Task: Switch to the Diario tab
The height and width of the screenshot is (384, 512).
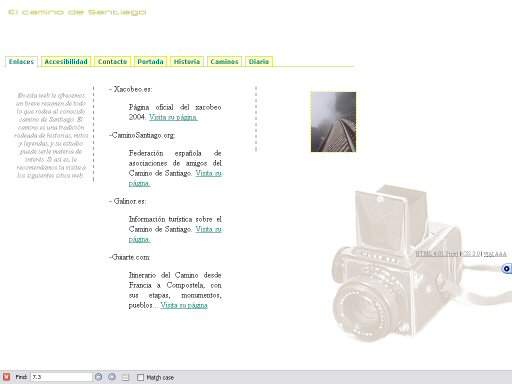Action: click(259, 62)
